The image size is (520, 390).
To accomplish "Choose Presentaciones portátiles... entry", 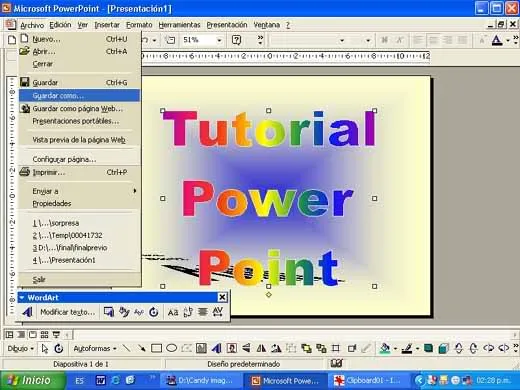I will pos(79,121).
